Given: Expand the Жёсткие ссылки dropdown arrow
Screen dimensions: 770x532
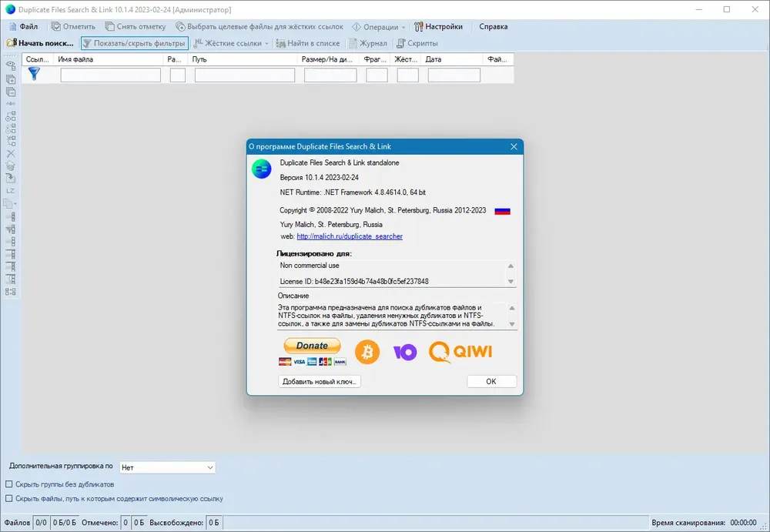Looking at the screenshot, I should [x=266, y=43].
